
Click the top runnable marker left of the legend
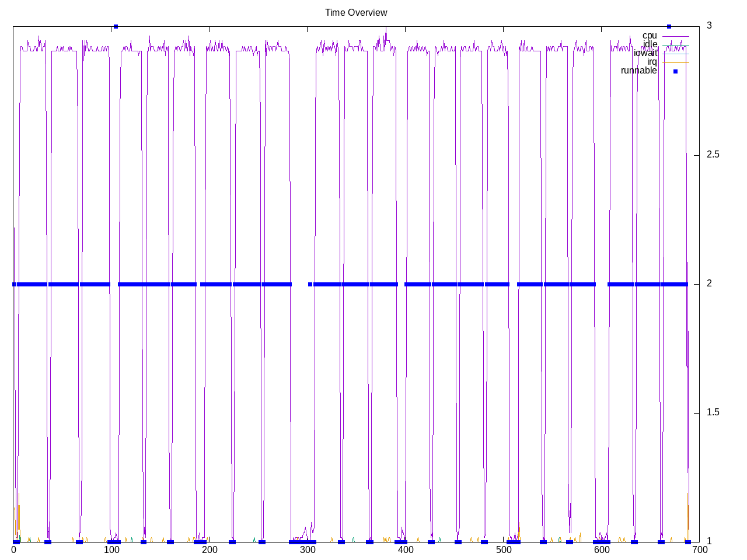669,26
